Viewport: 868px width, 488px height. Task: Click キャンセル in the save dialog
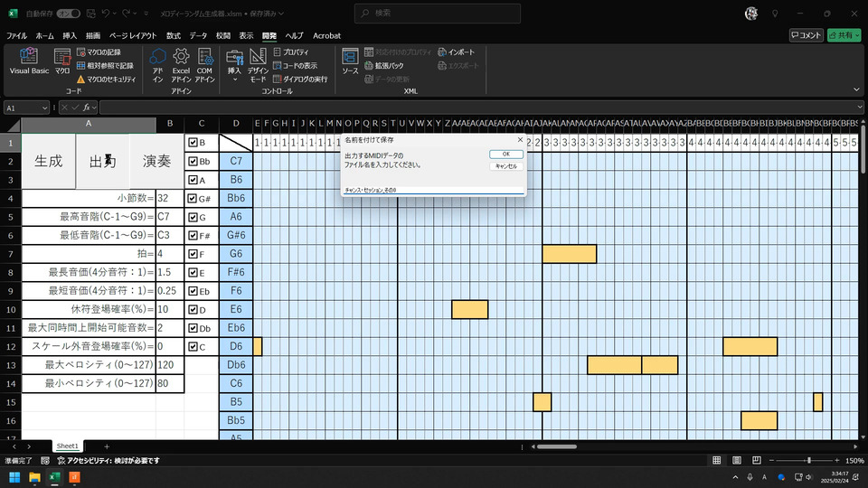point(505,166)
